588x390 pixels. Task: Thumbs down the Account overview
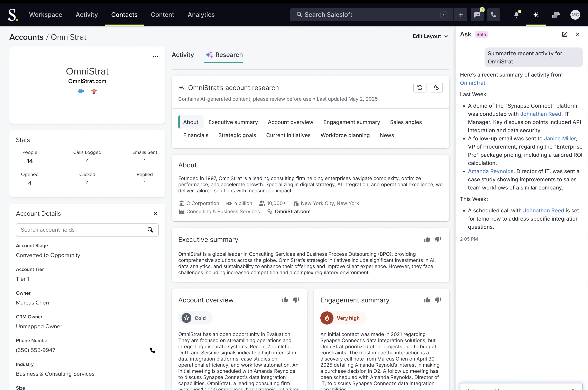click(x=295, y=300)
